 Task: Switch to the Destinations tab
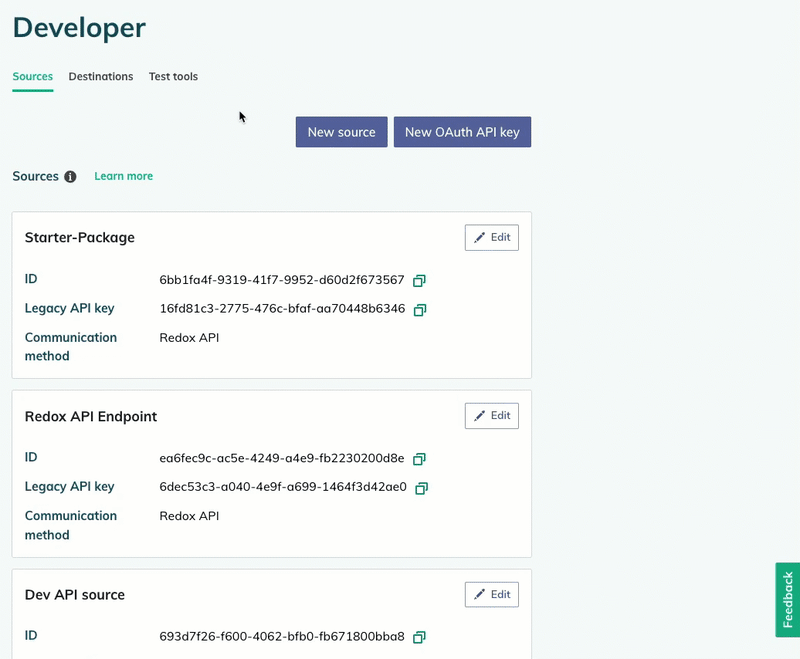(100, 76)
